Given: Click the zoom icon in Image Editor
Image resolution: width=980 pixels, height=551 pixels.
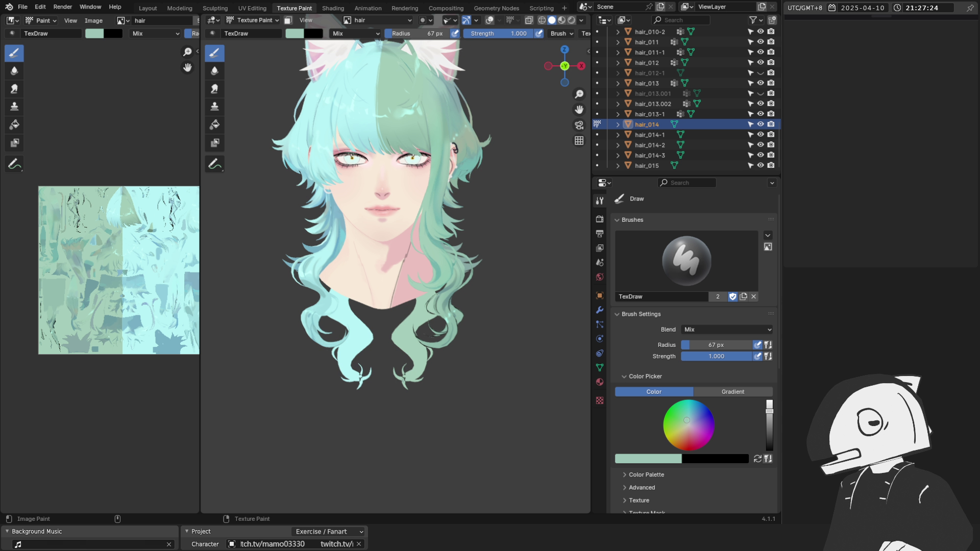Looking at the screenshot, I should (187, 52).
